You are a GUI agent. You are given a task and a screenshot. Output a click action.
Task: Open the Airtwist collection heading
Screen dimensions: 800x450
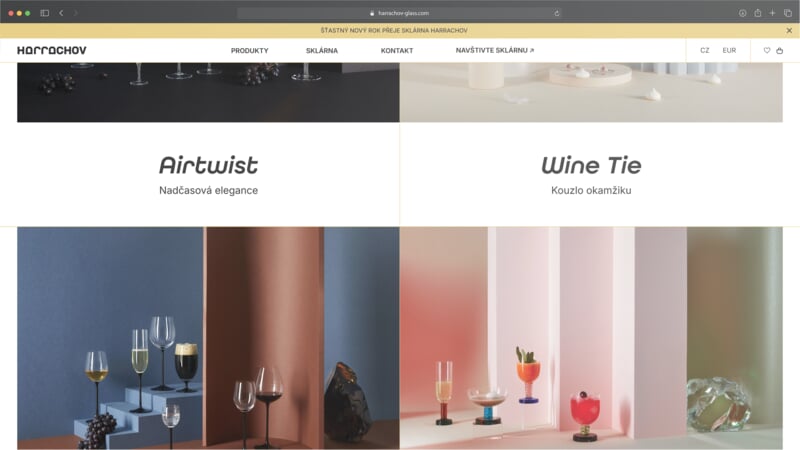[x=208, y=165]
